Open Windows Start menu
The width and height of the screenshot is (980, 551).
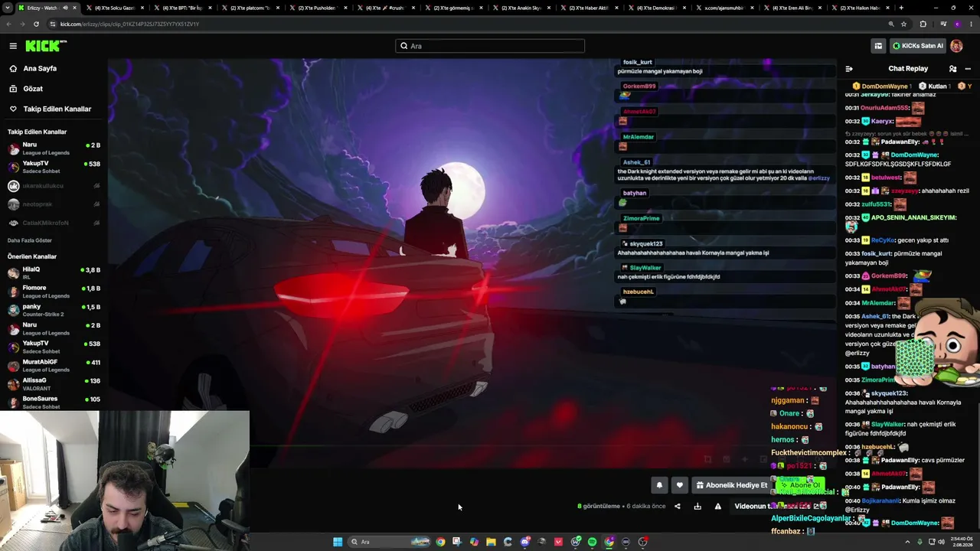[x=338, y=542]
